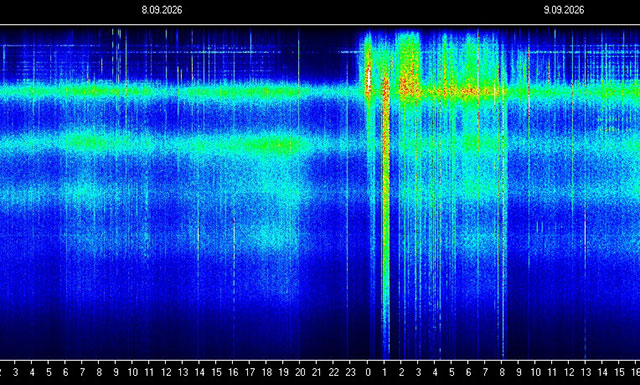This screenshot has height=385, width=640.
Task: Pick hour 8 on the 9.09.2026 axis
Action: [x=502, y=372]
